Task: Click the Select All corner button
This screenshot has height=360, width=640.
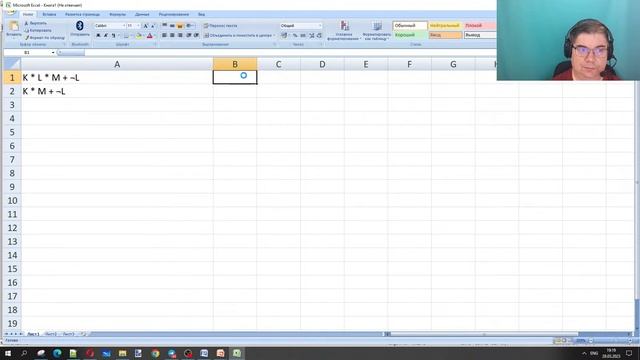Action: tap(12, 64)
